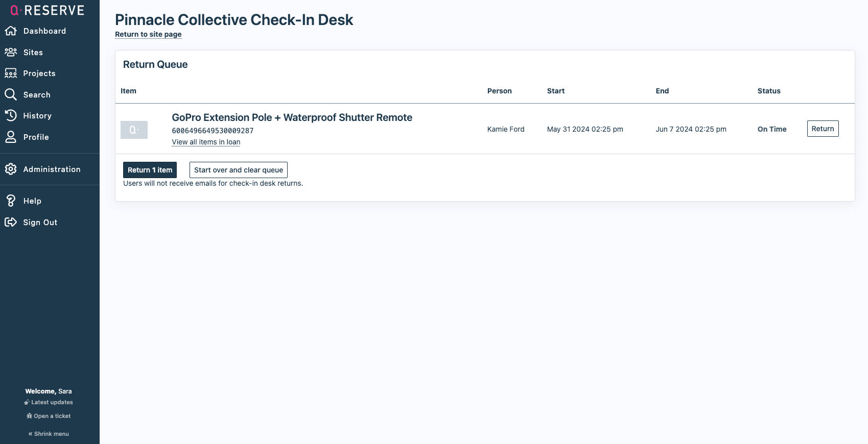Screen dimensions: 868x444
Task: Open the Latest updates link
Action: tap(49, 402)
